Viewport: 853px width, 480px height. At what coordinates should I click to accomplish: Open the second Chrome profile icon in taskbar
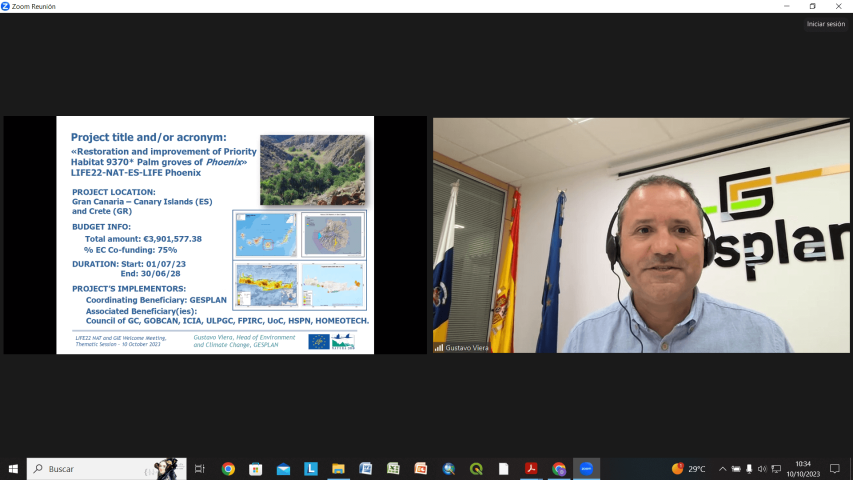click(x=559, y=469)
